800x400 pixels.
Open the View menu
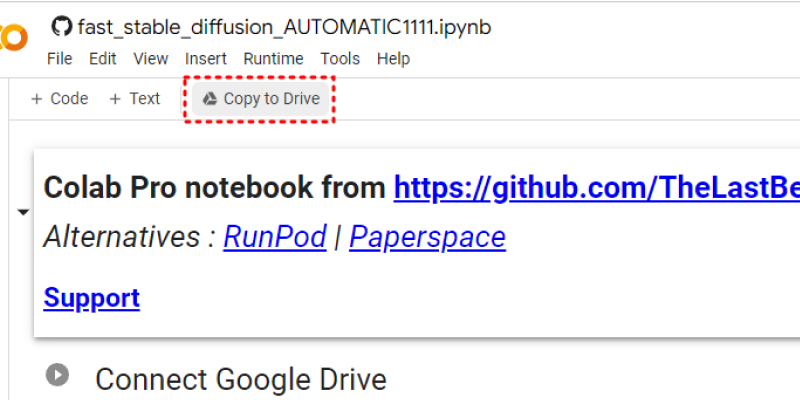151,59
